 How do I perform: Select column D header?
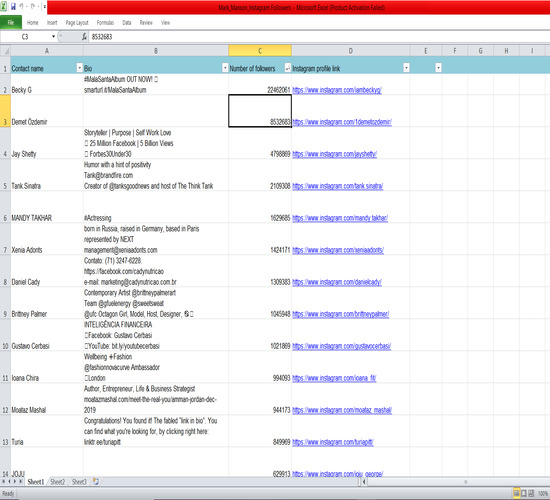pos(350,51)
